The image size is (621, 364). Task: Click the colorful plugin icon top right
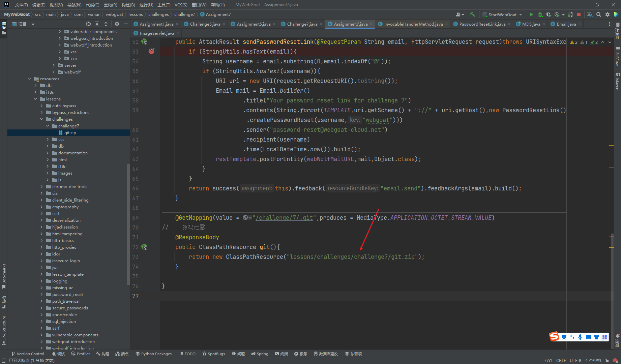pyautogui.click(x=616, y=14)
